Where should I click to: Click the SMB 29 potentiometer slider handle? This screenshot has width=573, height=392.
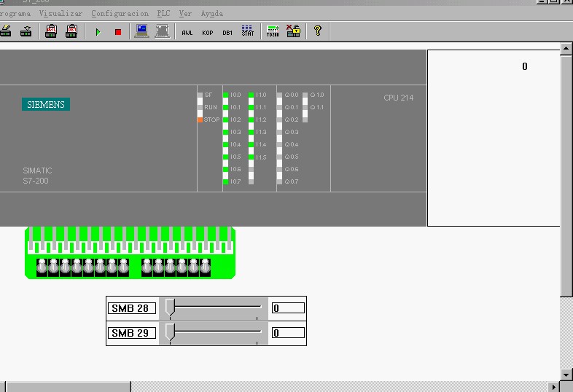[170, 332]
